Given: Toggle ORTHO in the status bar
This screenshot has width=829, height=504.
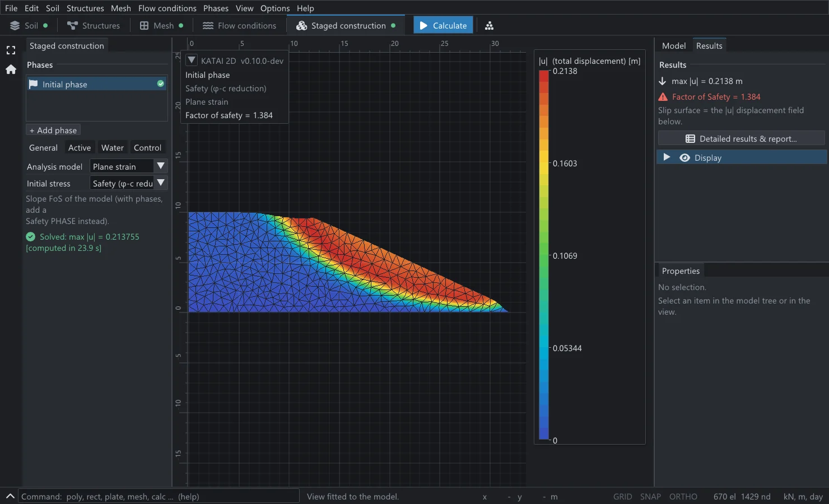Looking at the screenshot, I should pos(683,497).
